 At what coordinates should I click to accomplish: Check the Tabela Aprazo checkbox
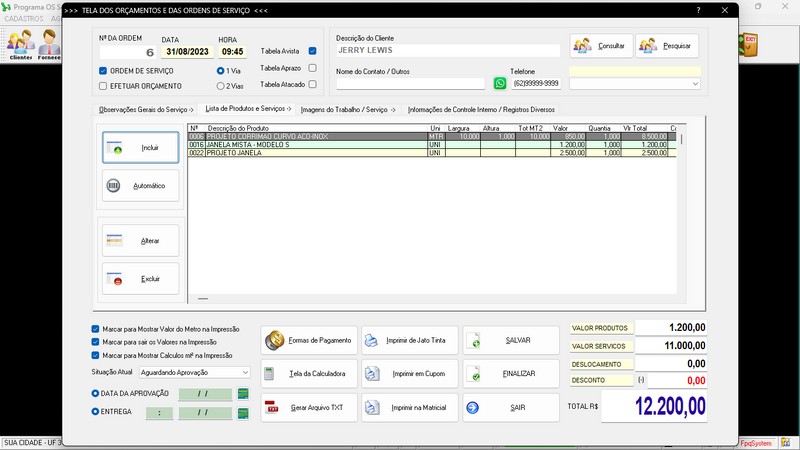313,68
